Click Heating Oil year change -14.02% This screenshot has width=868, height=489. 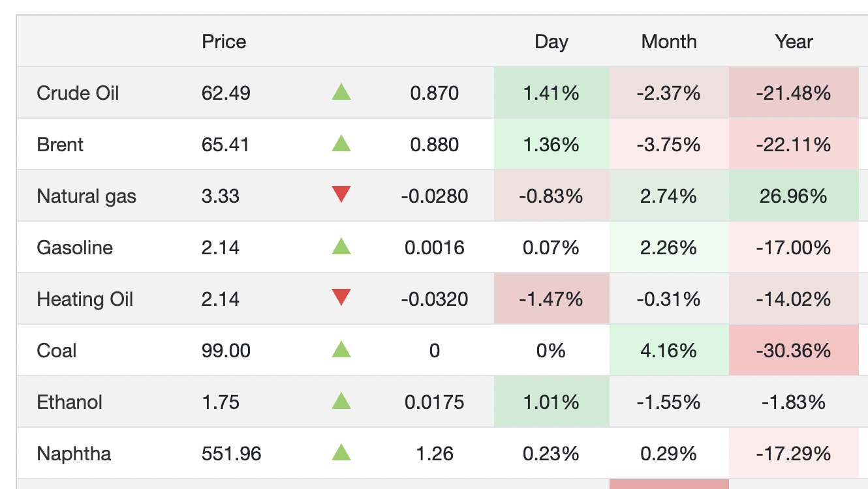pyautogui.click(x=794, y=299)
